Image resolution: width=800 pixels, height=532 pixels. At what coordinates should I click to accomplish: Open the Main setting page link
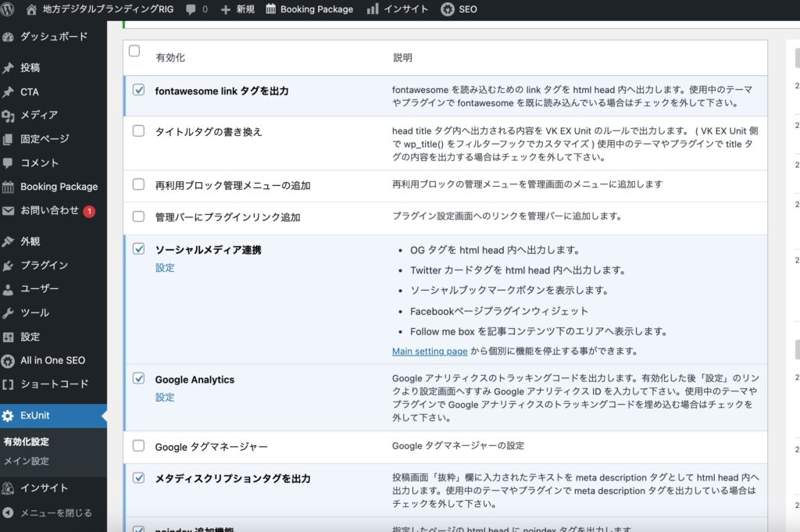click(x=430, y=352)
